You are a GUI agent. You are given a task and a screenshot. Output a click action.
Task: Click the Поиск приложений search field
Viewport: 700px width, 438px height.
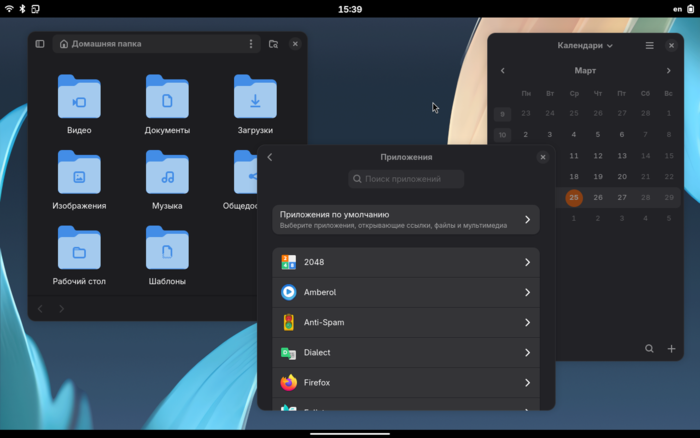pos(406,179)
